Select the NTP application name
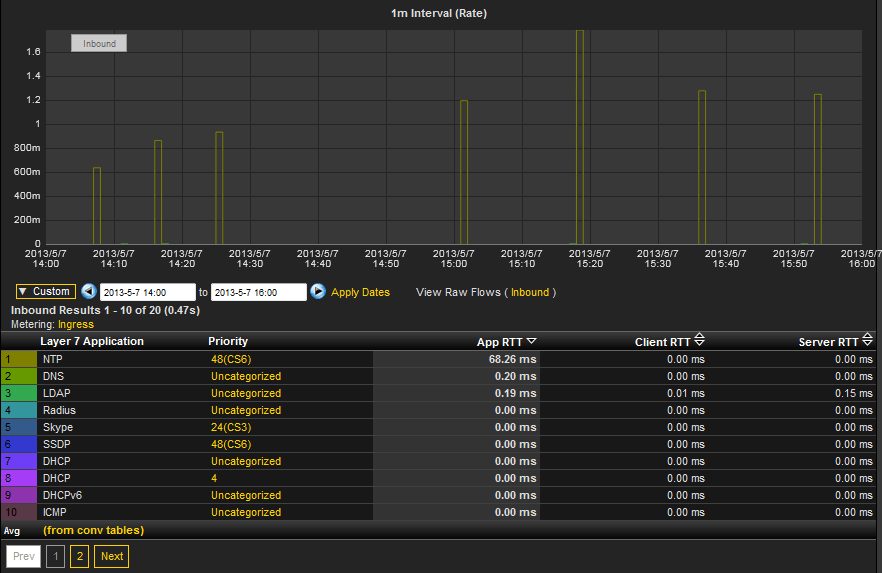882x573 pixels. point(53,359)
